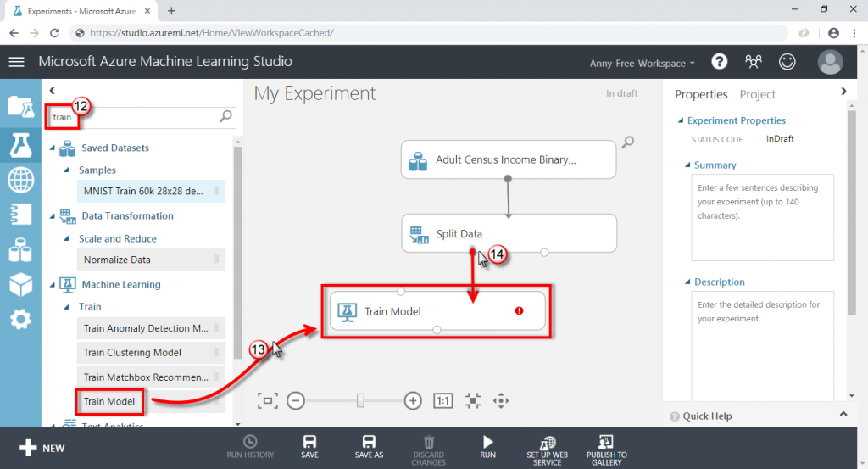Open the Datasets cylinders sidebar icon
868x469 pixels.
tap(20, 249)
